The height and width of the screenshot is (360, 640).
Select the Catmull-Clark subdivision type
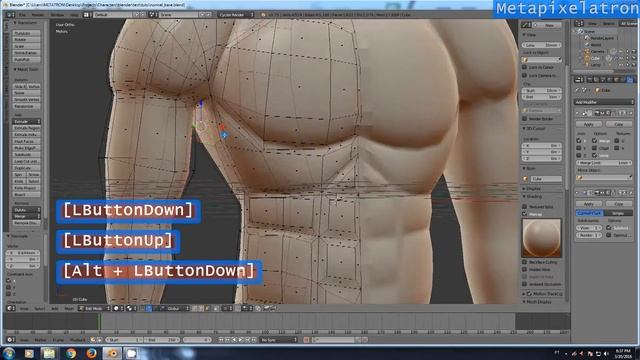pyautogui.click(x=589, y=213)
